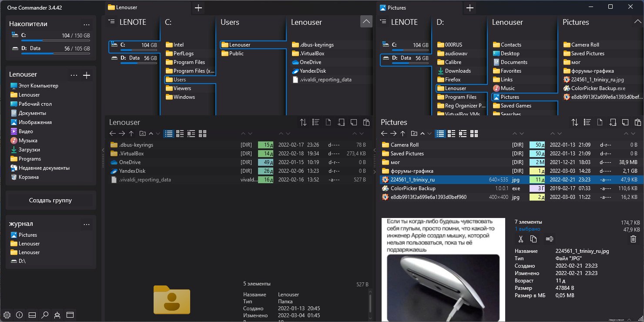Viewport: 644px width, 322px height.
Task: Click the sort arrows icon in Lenouser pane
Action: click(x=303, y=122)
